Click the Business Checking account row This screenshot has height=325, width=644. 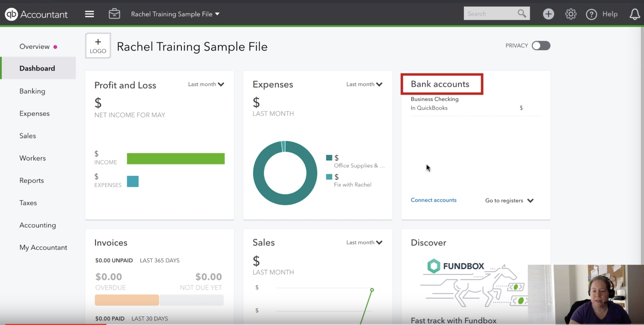476,104
